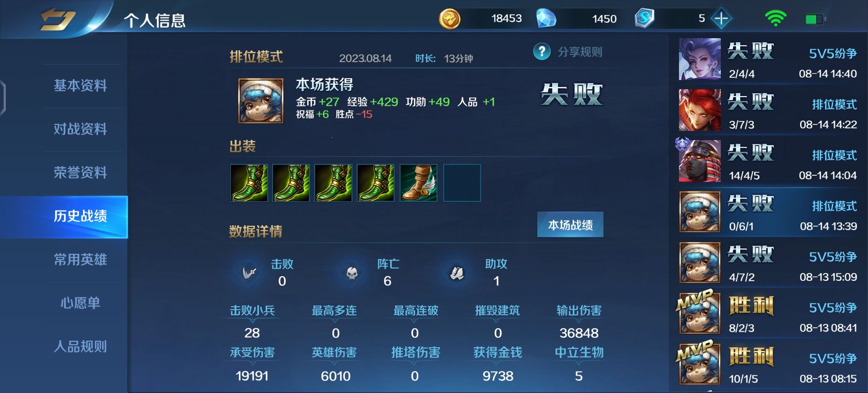The width and height of the screenshot is (868, 393).
Task: Tap the hero portrait beside 本场获得
Action: coord(261,101)
